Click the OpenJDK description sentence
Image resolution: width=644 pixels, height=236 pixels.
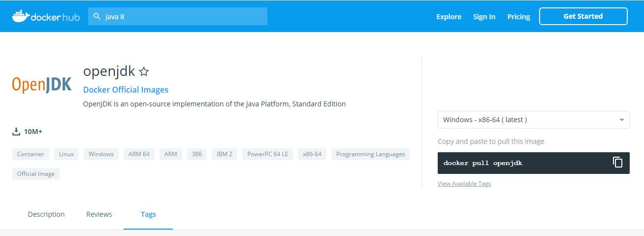pos(215,104)
